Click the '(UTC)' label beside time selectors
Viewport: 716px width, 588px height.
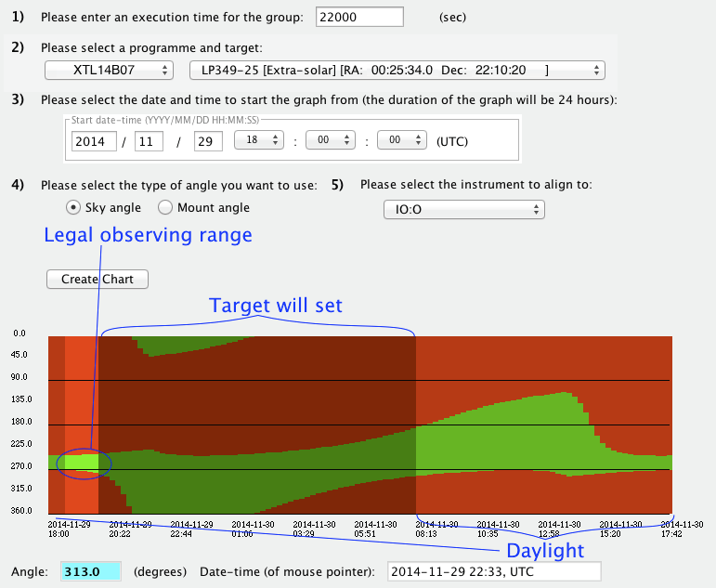pos(452,141)
